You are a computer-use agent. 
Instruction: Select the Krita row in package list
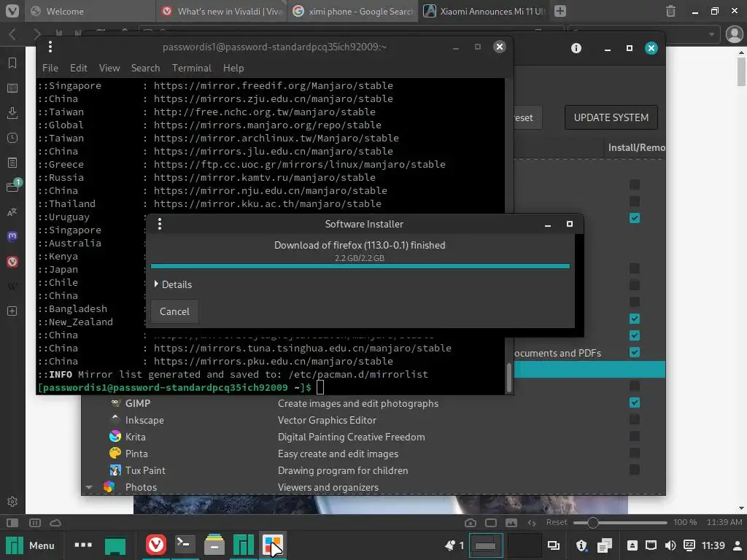pos(373,437)
